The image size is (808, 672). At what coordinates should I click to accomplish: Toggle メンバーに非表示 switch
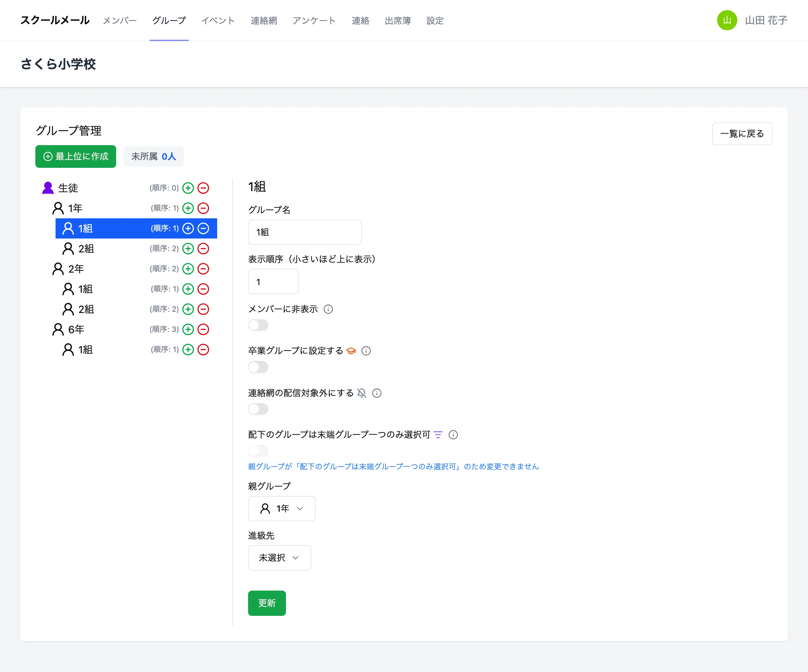(x=258, y=325)
